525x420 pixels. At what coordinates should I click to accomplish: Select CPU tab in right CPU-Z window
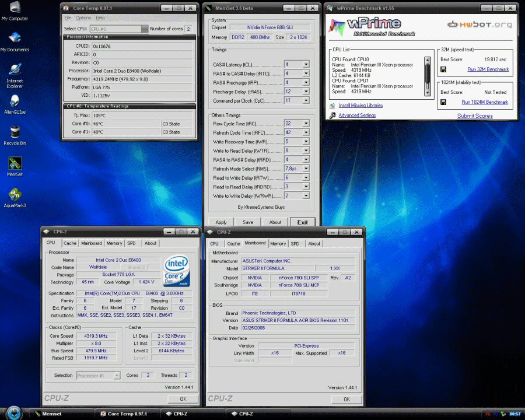click(x=214, y=243)
